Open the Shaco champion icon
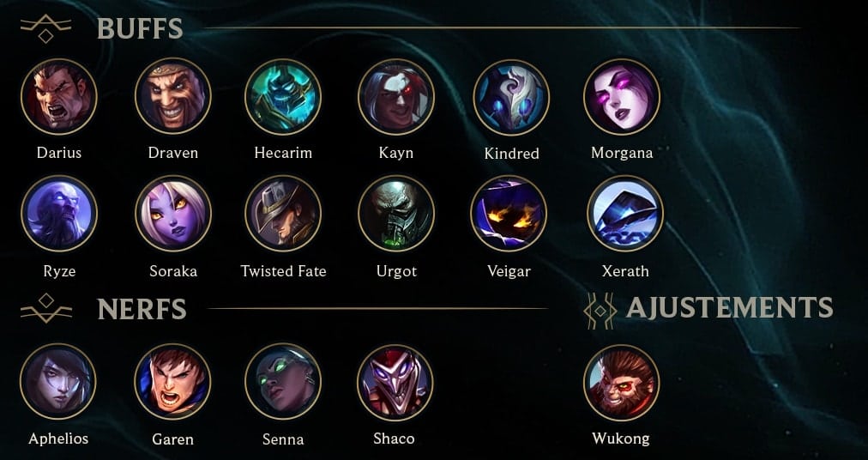 tap(395, 382)
